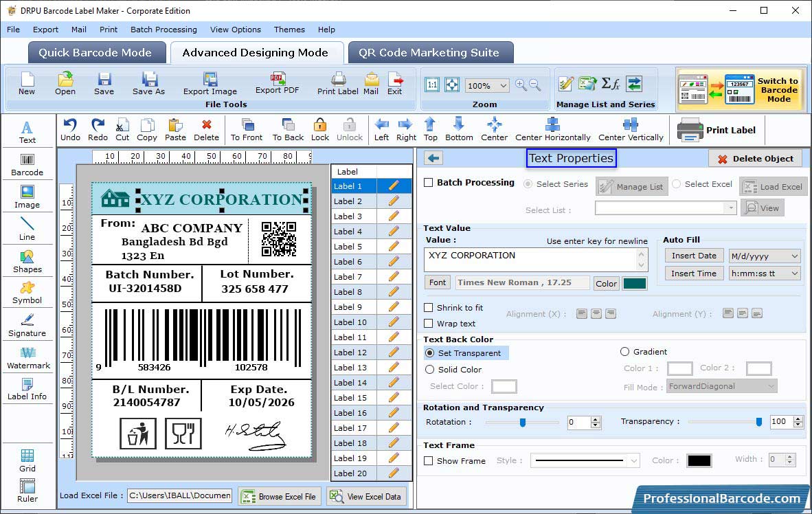The image size is (812, 514).
Task: Open the Watermark tool
Action: (28, 358)
